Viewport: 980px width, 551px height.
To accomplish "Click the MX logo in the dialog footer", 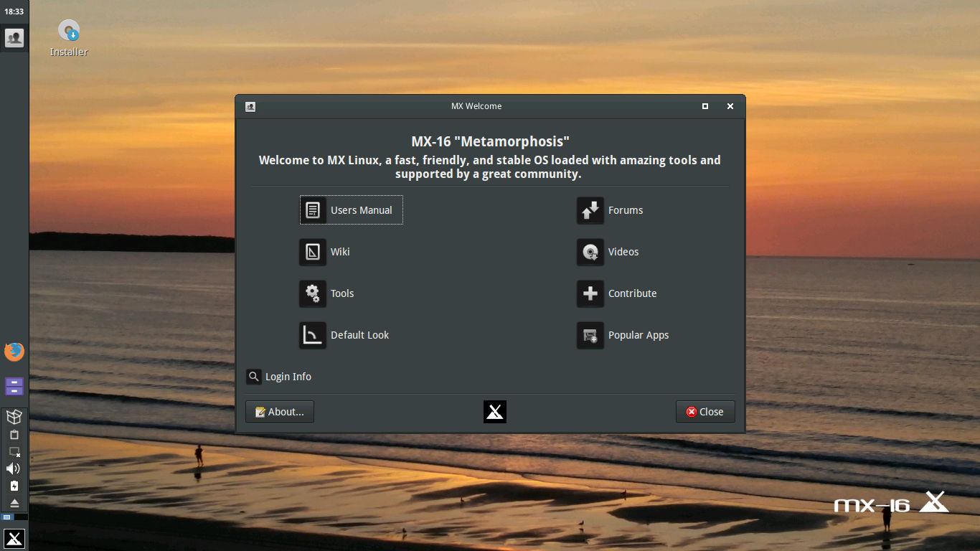I will [x=495, y=412].
